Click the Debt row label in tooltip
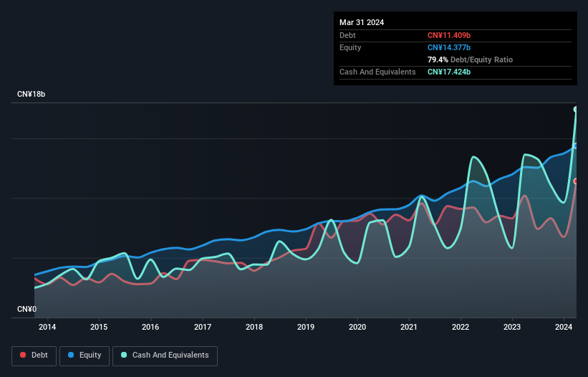 click(347, 35)
